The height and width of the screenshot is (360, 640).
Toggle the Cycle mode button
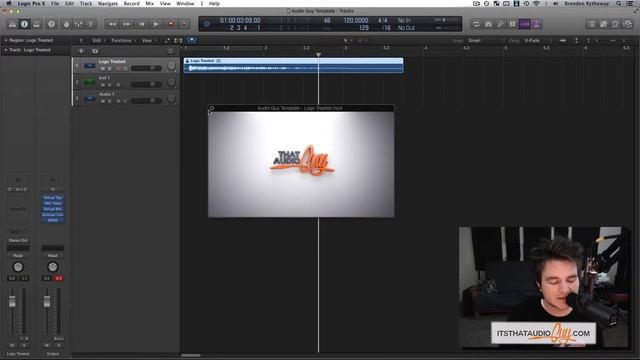click(476, 24)
